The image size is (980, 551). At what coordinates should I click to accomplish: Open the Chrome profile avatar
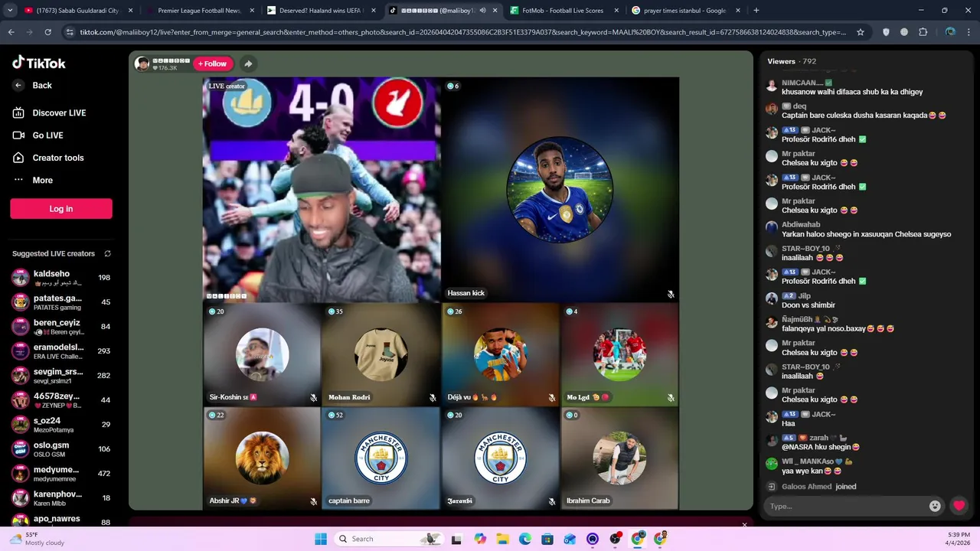[950, 32]
